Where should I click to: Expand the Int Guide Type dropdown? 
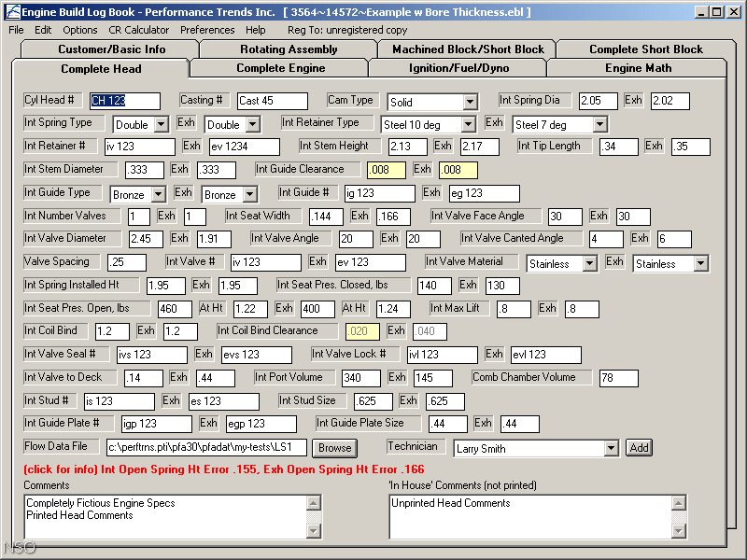158,194
